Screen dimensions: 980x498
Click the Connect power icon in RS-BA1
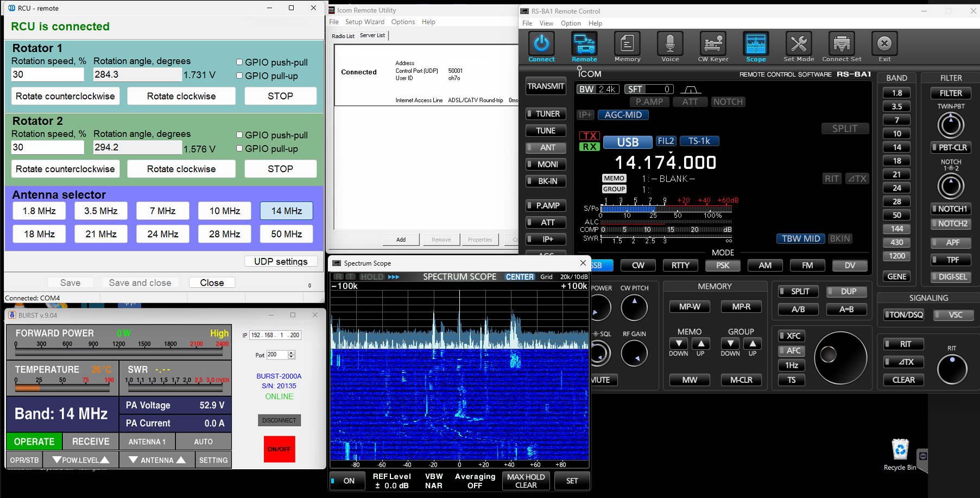tap(541, 44)
